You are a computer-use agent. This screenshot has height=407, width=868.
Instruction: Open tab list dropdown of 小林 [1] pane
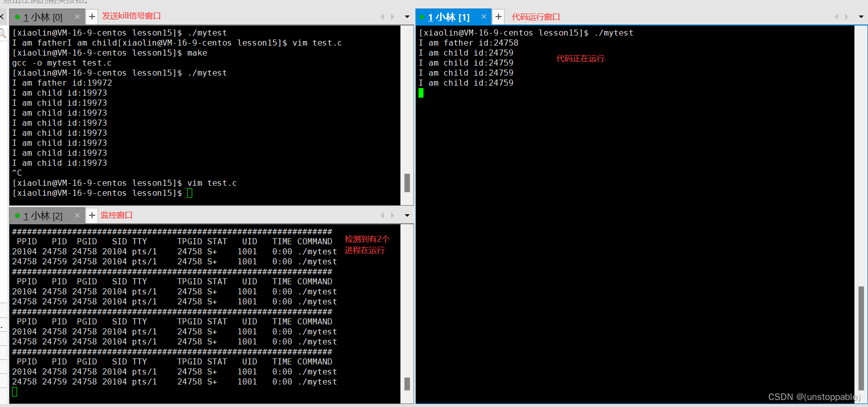[861, 17]
